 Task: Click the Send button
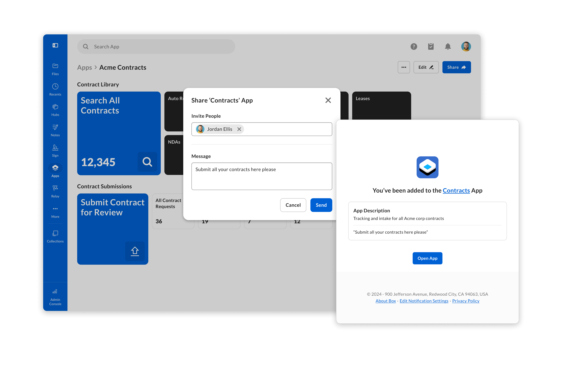321,205
